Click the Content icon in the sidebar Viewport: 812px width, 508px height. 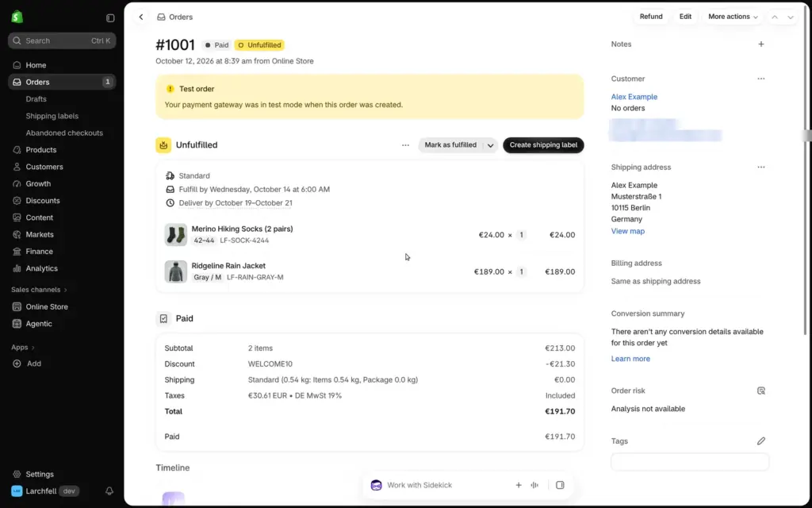coord(17,217)
